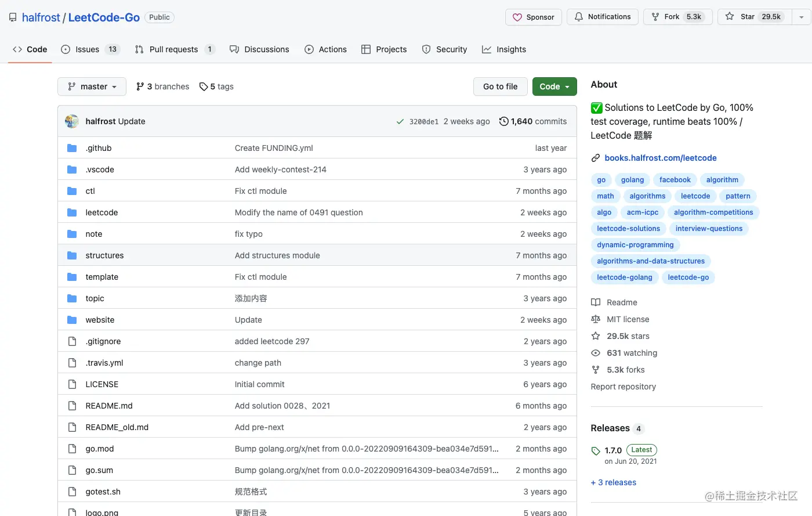Open the master branch dropdown

coord(92,86)
